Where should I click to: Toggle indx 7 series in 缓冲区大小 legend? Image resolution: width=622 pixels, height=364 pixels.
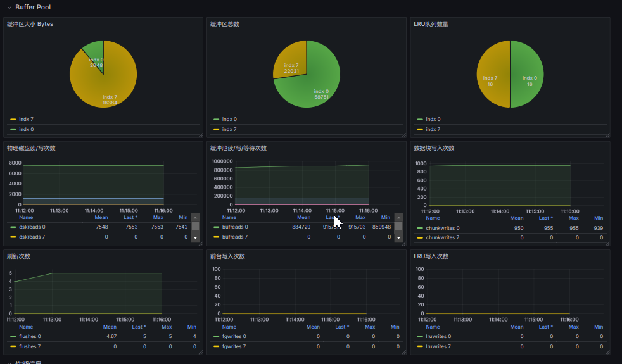click(x=26, y=119)
